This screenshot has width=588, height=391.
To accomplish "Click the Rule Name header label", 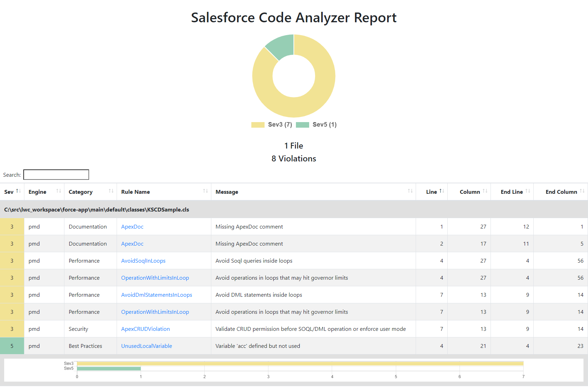I will click(x=135, y=192).
